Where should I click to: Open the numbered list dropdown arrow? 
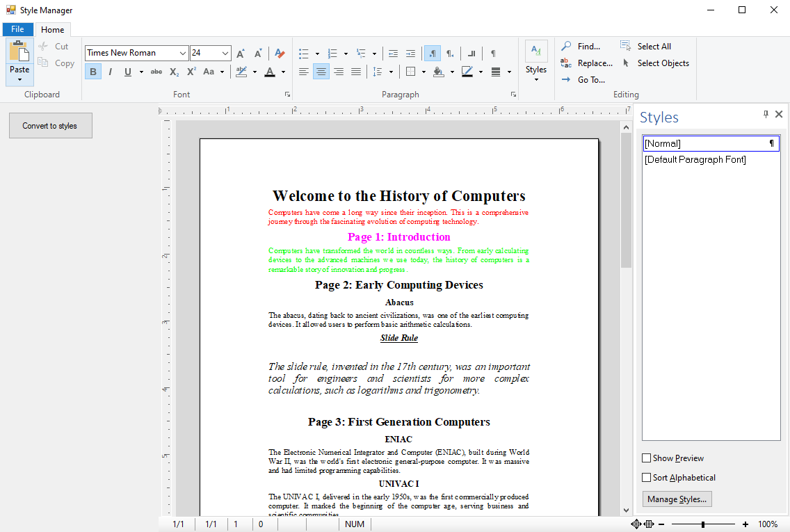coord(346,54)
